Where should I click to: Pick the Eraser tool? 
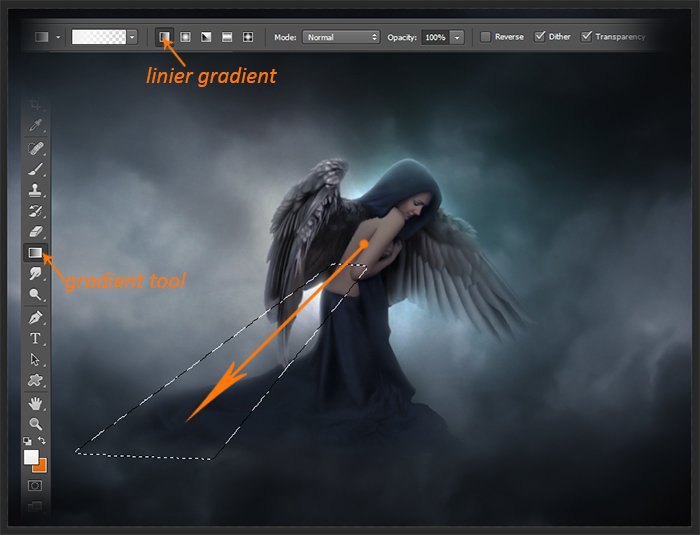pos(35,232)
